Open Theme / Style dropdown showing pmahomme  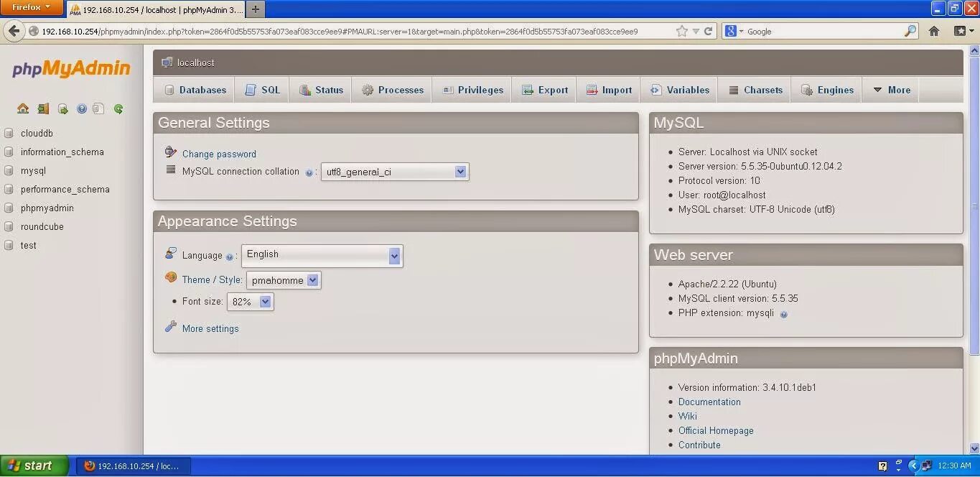[x=284, y=280]
